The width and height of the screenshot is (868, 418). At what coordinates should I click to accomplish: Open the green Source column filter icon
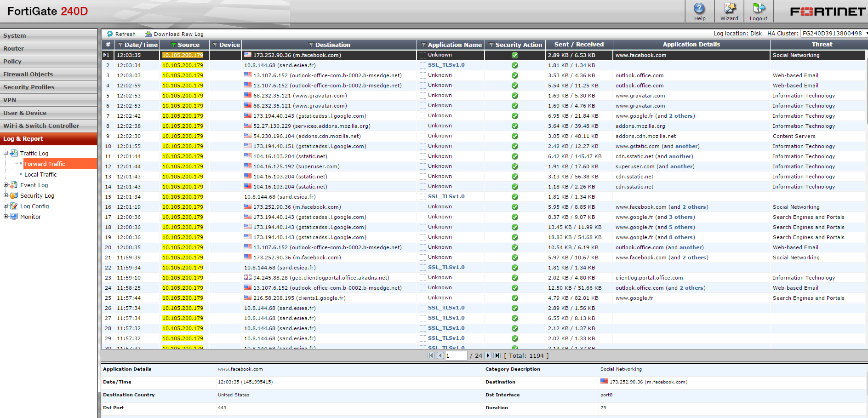pyautogui.click(x=173, y=45)
